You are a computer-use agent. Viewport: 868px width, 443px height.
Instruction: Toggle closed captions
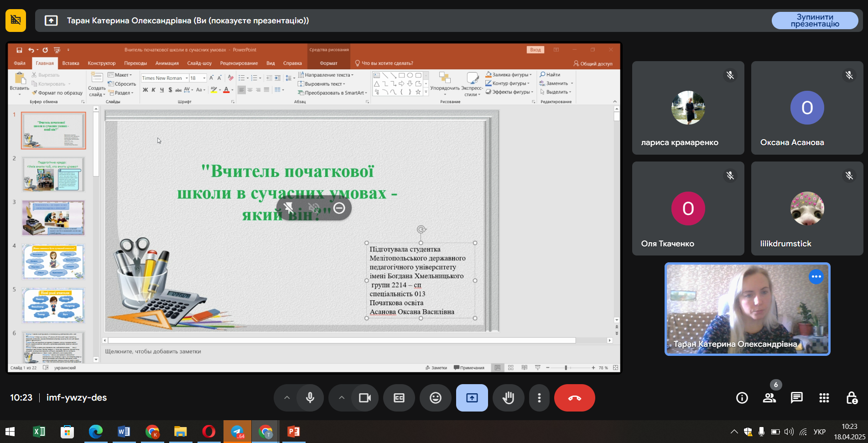click(x=399, y=398)
